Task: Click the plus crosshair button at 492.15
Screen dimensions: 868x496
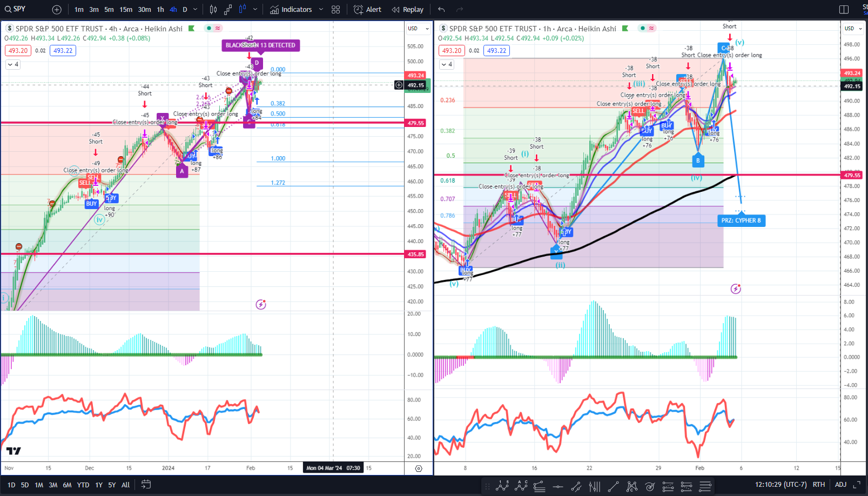Action: pos(399,85)
